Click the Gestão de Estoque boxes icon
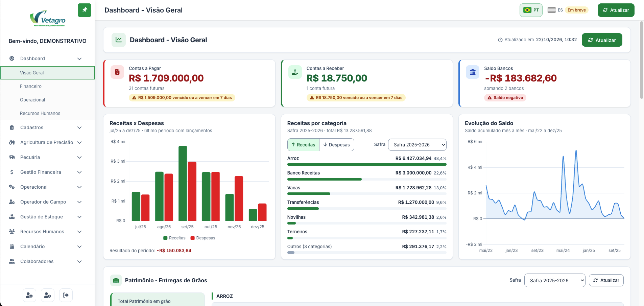The width and height of the screenshot is (644, 306). pyautogui.click(x=12, y=217)
